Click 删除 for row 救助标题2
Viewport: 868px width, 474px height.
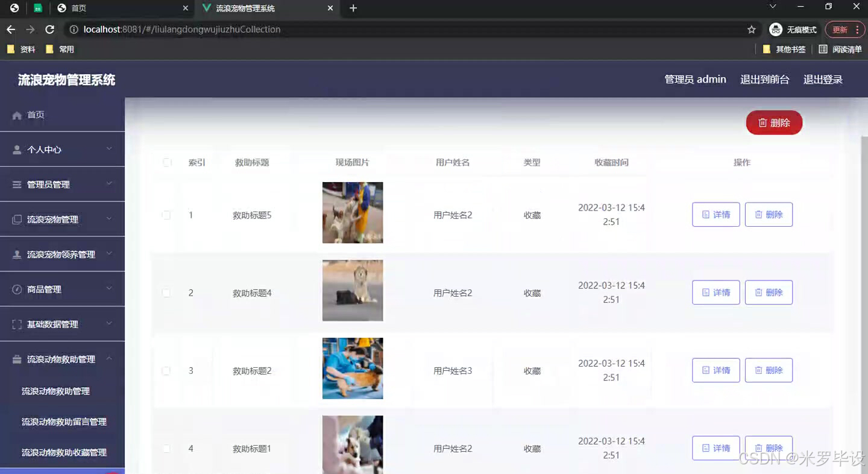(769, 370)
